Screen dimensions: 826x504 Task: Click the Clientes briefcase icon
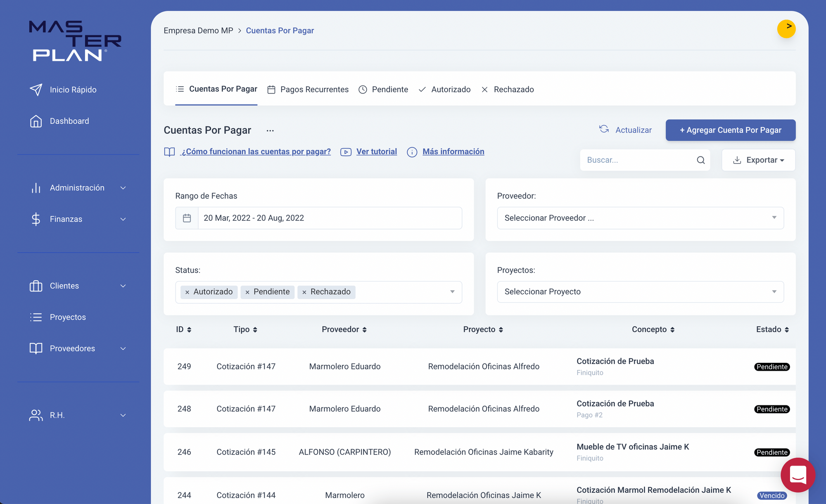(36, 286)
